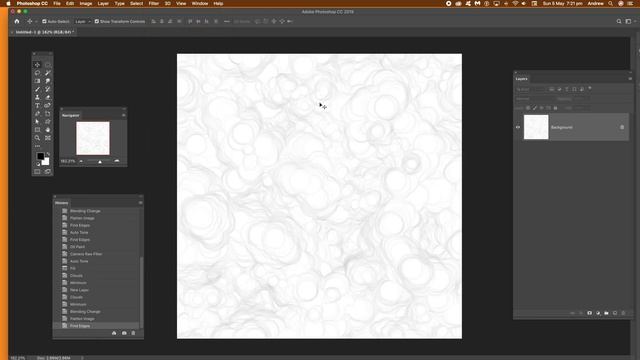Zoom in using the Navigator large mountains icon
Viewport: 640px width, 360px height.
117,161
